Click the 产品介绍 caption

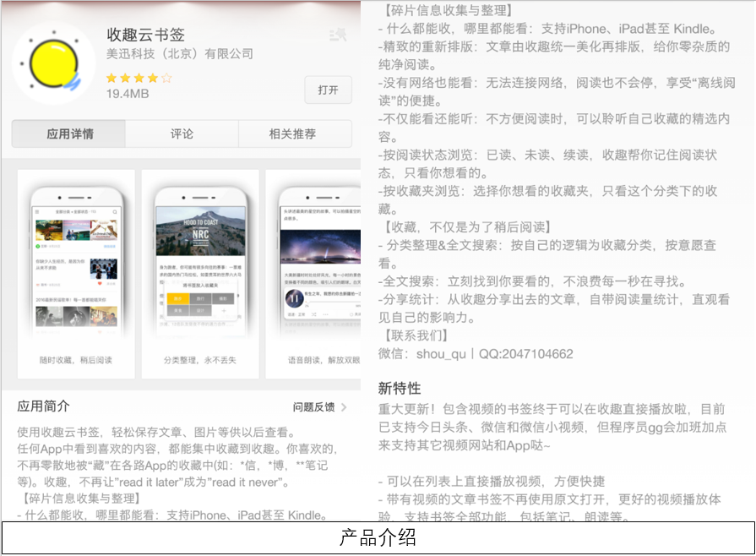click(378, 537)
